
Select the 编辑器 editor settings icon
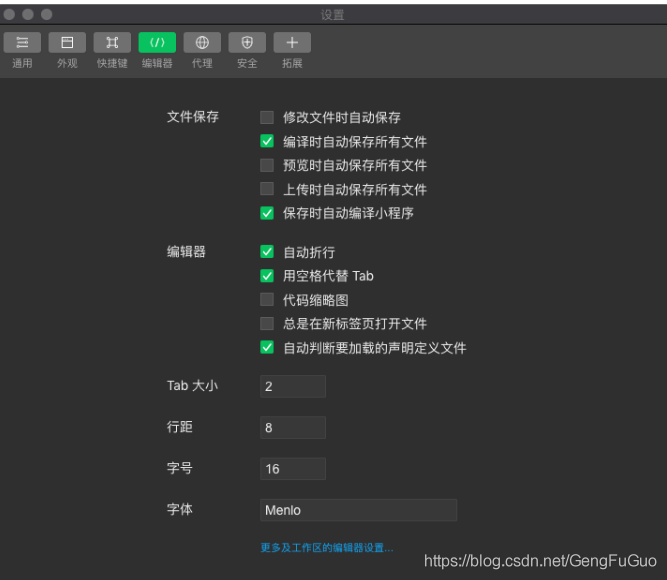pyautogui.click(x=157, y=43)
